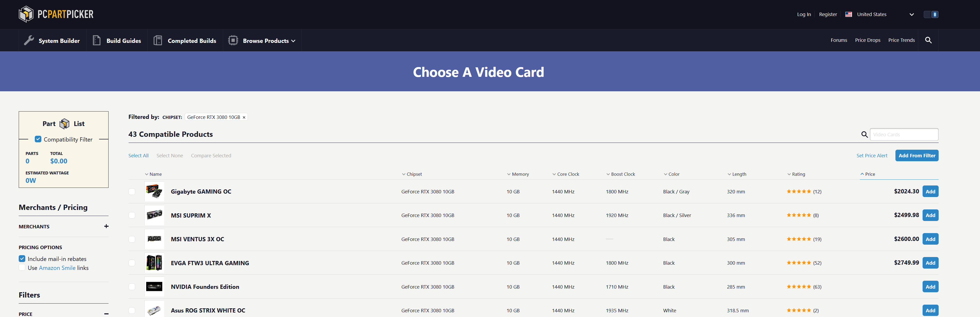The height and width of the screenshot is (317, 980).
Task: Toggle the dark/light theme switch
Action: click(x=931, y=14)
